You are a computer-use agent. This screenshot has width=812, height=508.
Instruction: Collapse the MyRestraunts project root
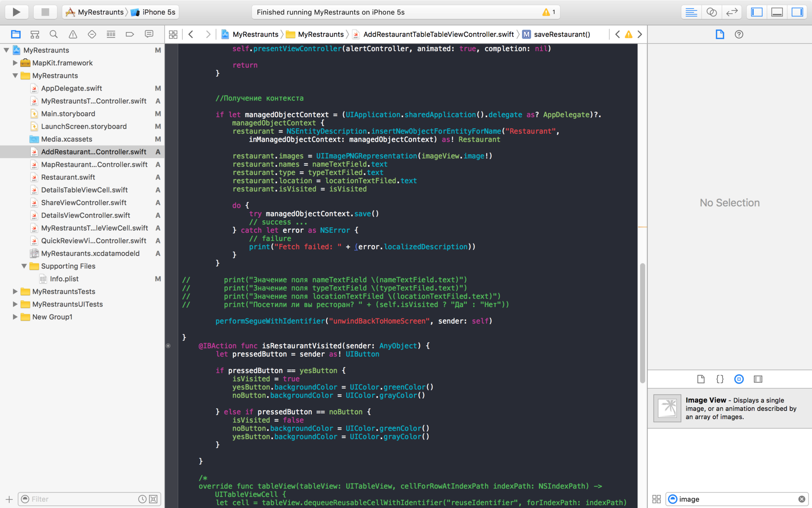(x=6, y=50)
